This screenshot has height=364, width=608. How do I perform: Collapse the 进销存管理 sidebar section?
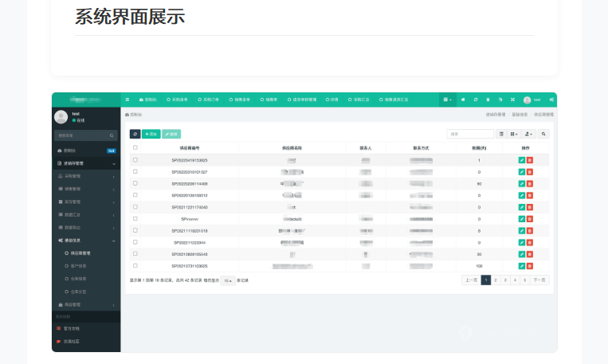(x=86, y=163)
